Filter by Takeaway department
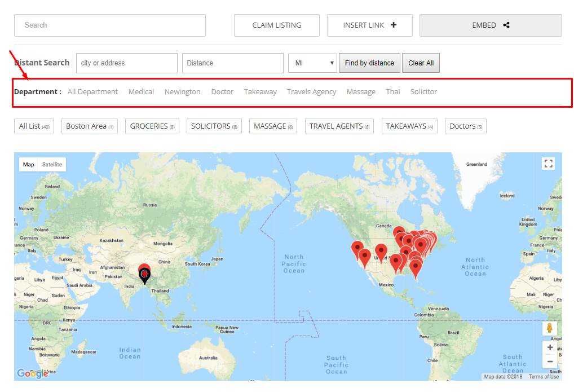The height and width of the screenshot is (392, 574). (260, 91)
